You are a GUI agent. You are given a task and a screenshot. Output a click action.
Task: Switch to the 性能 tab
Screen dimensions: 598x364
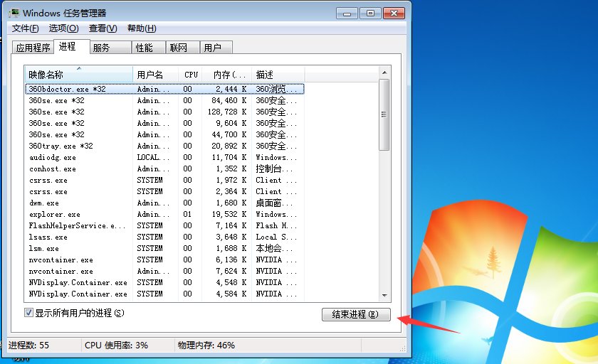[x=148, y=48]
